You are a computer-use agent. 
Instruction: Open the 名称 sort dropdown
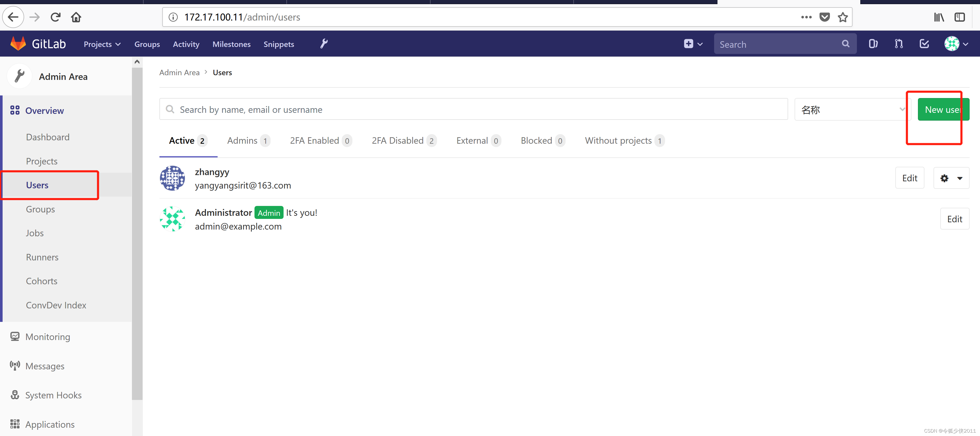click(852, 109)
